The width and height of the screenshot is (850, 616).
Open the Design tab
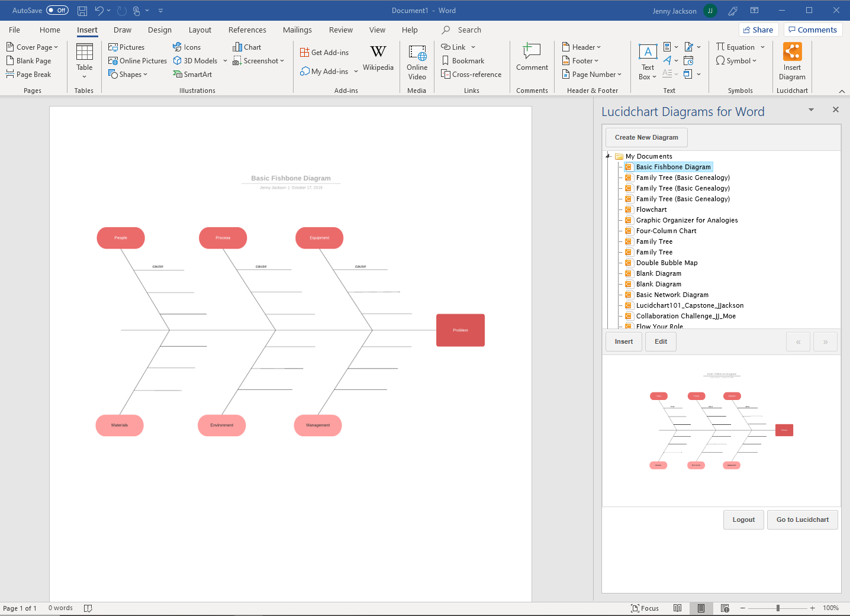[x=159, y=30]
